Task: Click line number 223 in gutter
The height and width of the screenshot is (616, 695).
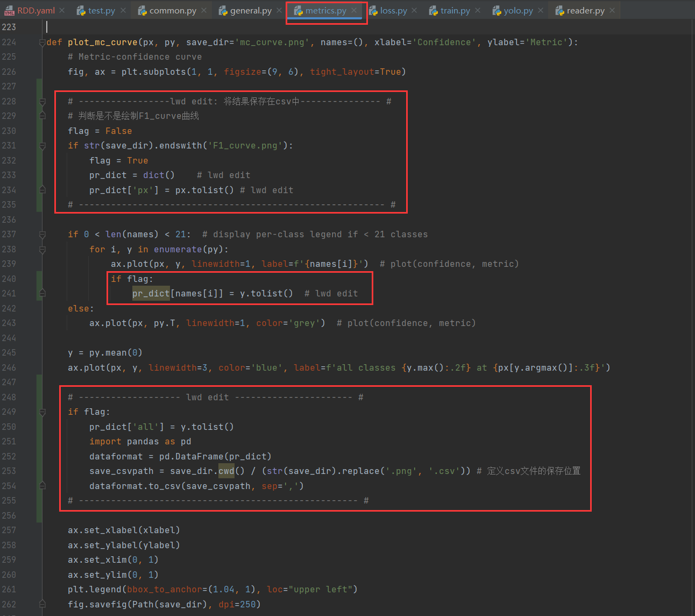Action: click(x=9, y=27)
